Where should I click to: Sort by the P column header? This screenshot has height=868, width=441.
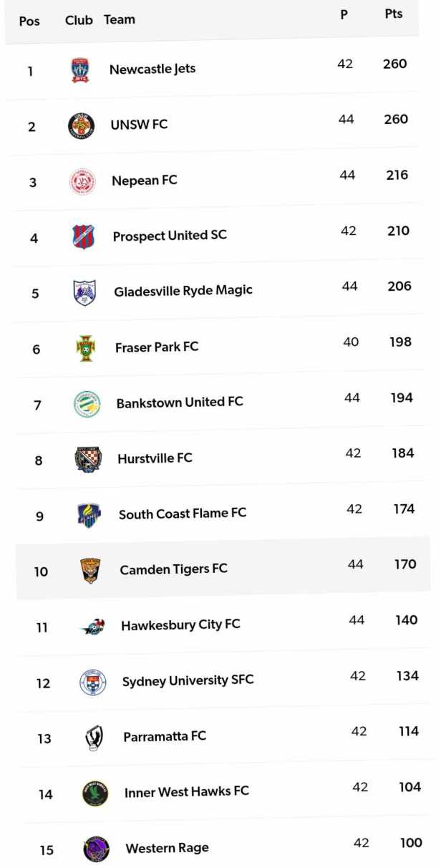tap(344, 14)
